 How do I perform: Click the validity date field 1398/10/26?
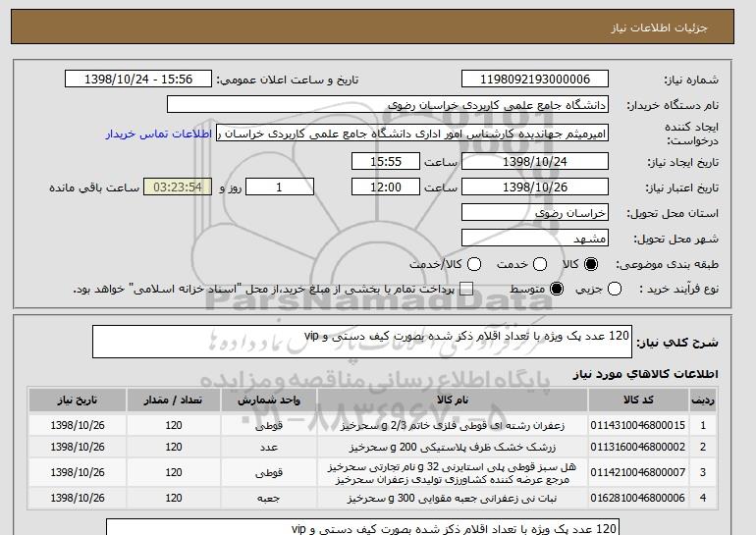535,187
